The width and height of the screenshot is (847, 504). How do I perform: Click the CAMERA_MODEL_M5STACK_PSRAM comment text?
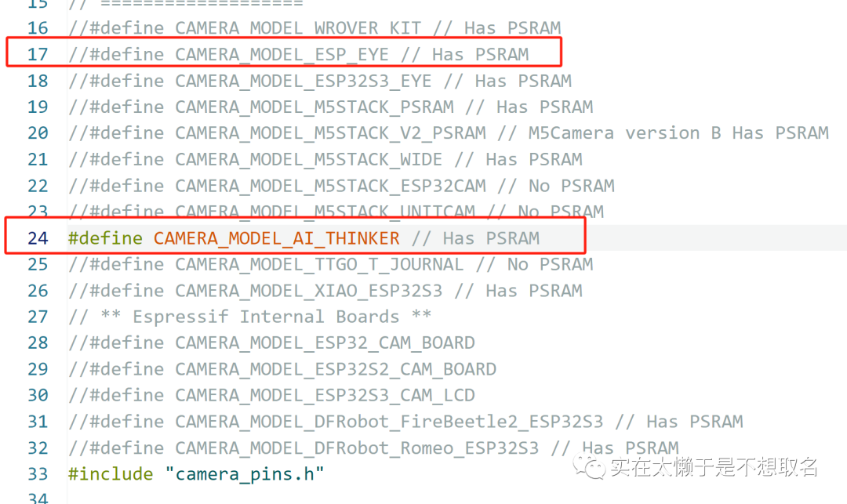[314, 107]
